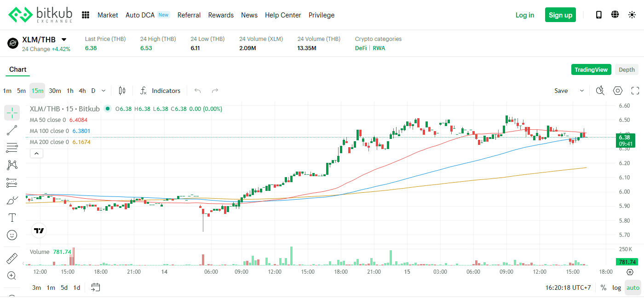Open the Fibonacci retracement tool

12,148
